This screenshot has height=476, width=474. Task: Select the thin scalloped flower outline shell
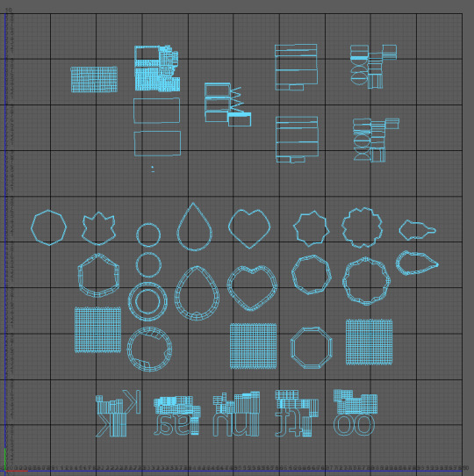(362, 227)
